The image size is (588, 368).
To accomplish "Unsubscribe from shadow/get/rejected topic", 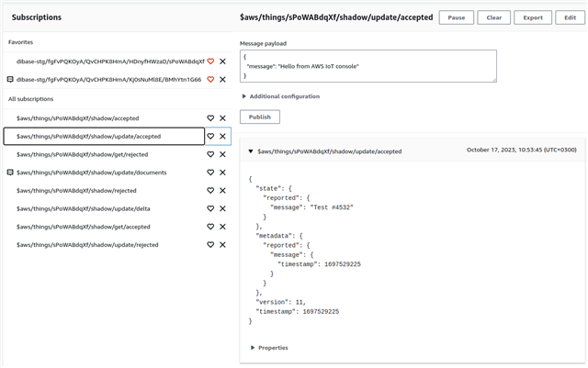I will point(222,154).
